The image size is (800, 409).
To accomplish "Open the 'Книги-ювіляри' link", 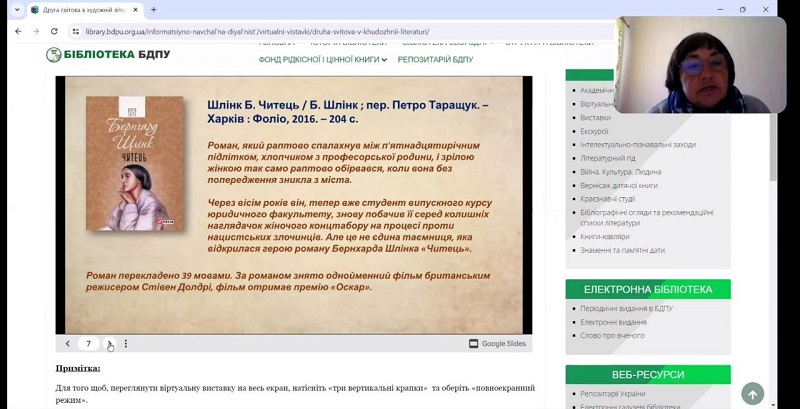I will click(605, 237).
